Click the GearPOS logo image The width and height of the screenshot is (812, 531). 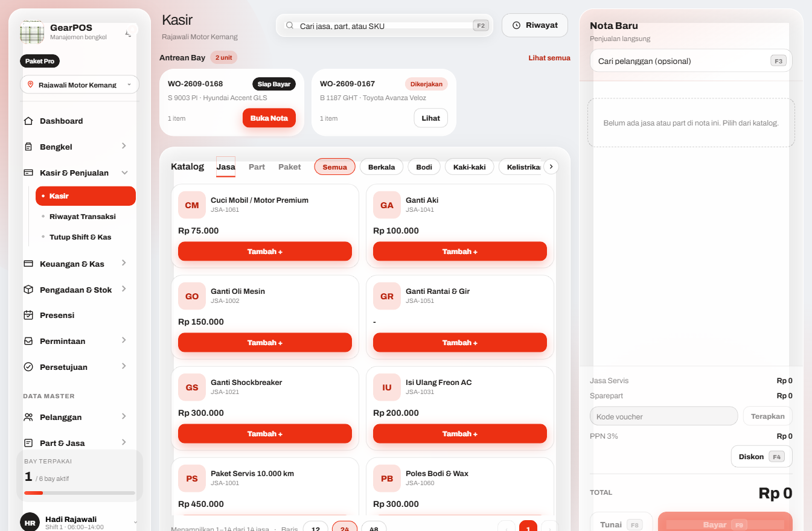click(32, 31)
